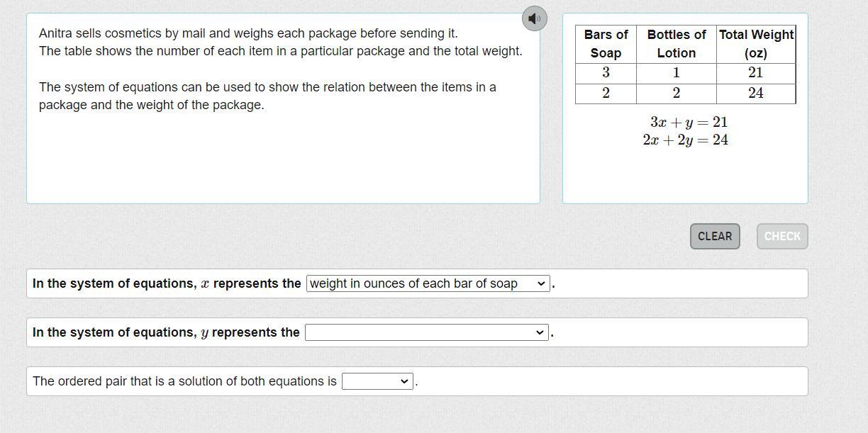Play the read-aloud audio speaker icon
Image resolution: width=868 pixels, height=433 pixels.
(x=535, y=18)
